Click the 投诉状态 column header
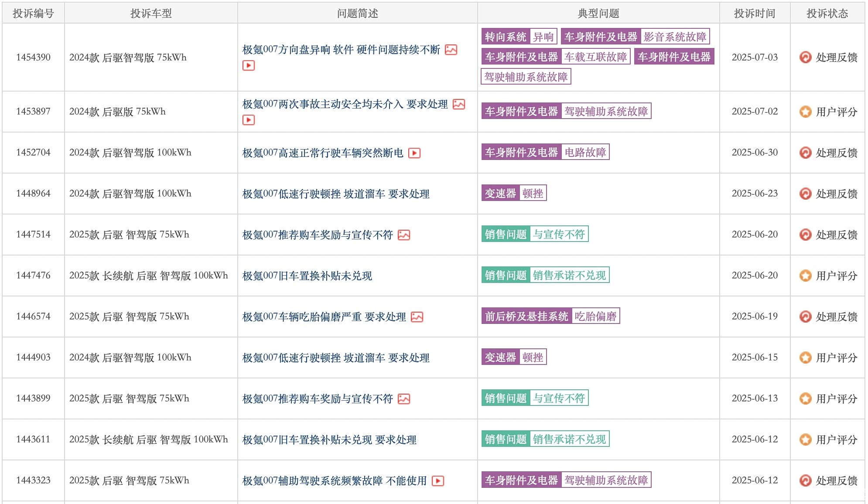Image resolution: width=868 pixels, height=504 pixels. tap(827, 14)
